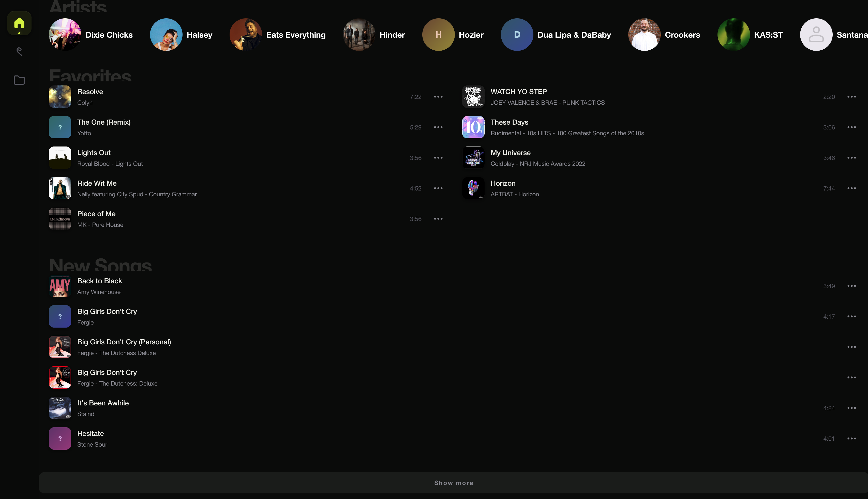Select song title WATCH YO STEP

click(x=519, y=92)
